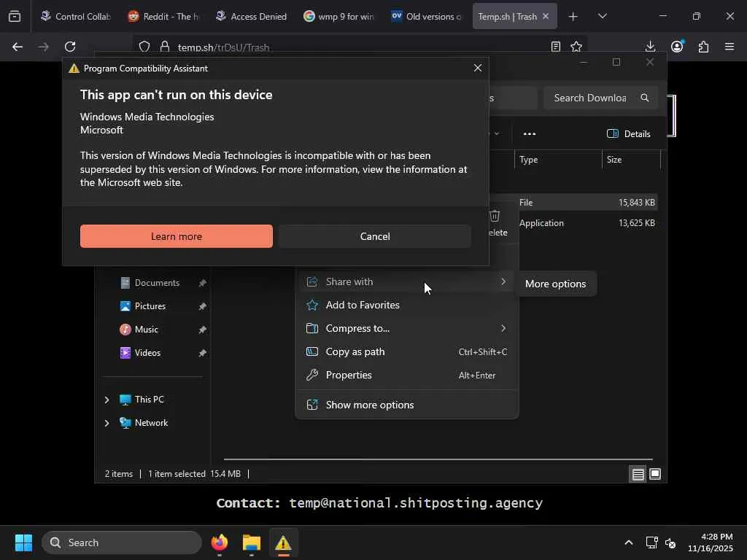This screenshot has width=747, height=560.
Task: Expand Network tree node
Action: point(107,423)
